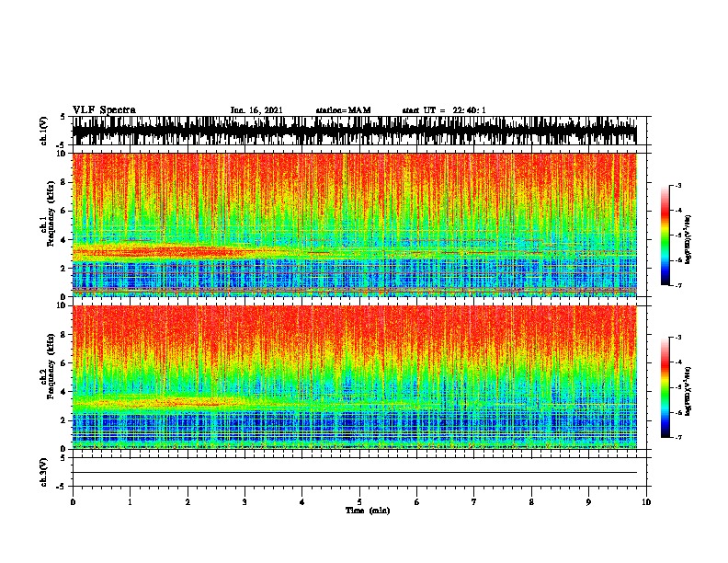Click tick label "1" on the Time axis
The image size is (728, 563).
click(130, 502)
